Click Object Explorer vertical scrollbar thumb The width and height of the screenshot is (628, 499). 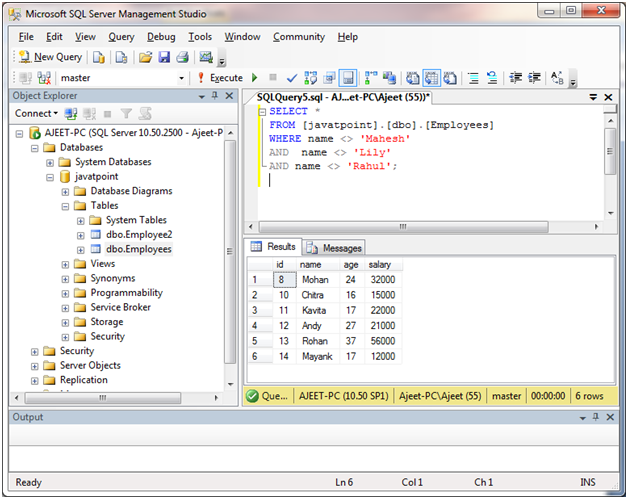point(230,252)
